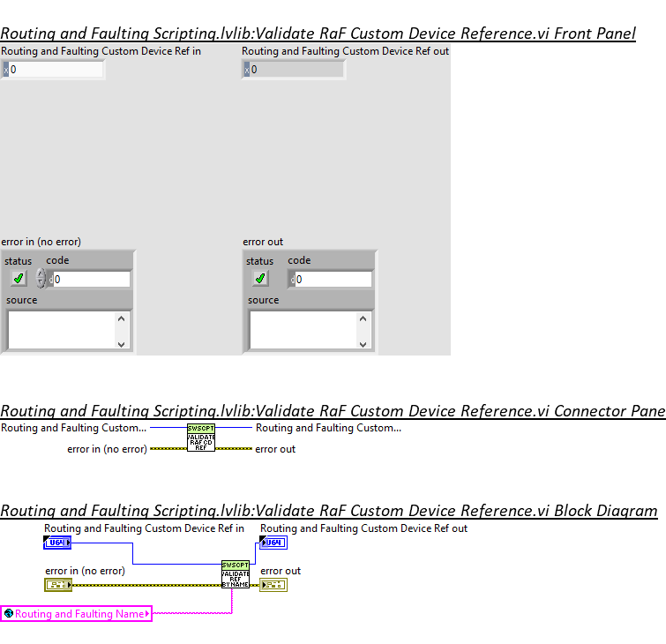Viewport: 666px width, 644px height.
Task: Click the 'source' label in error out cluster
Action: tap(264, 300)
